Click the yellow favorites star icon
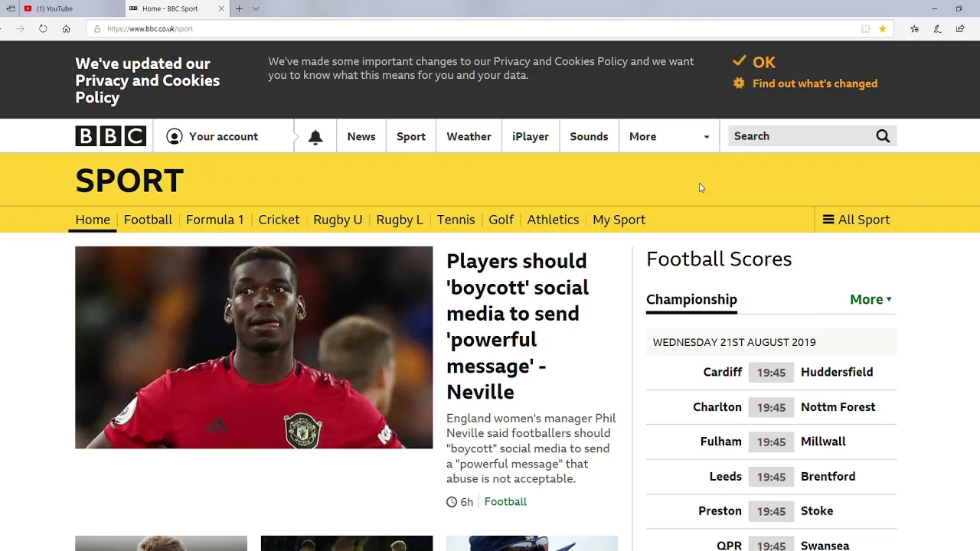The height and width of the screenshot is (551, 980). tap(883, 29)
